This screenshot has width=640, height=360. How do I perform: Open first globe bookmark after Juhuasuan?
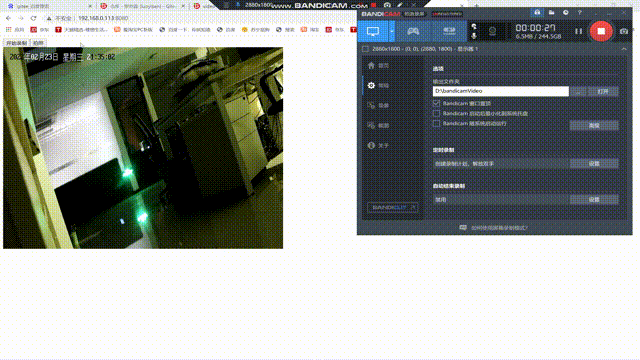pyautogui.click(x=184, y=30)
